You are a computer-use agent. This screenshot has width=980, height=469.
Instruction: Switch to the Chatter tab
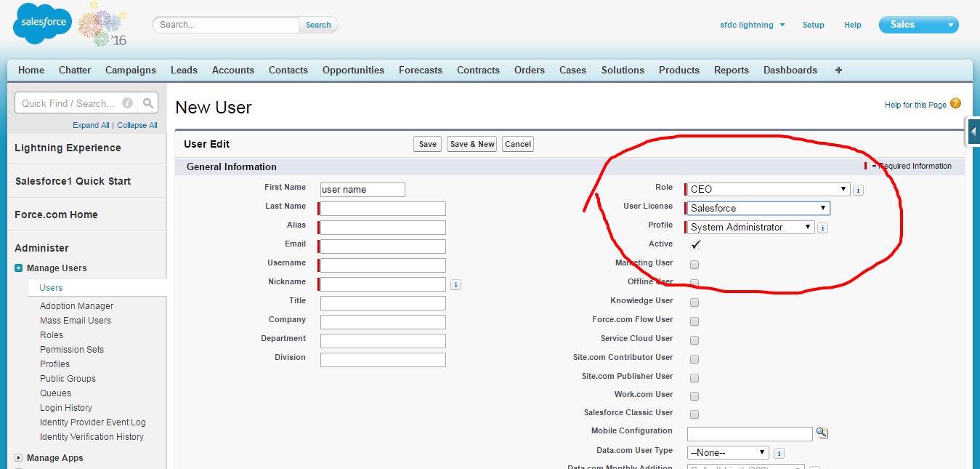(x=75, y=71)
